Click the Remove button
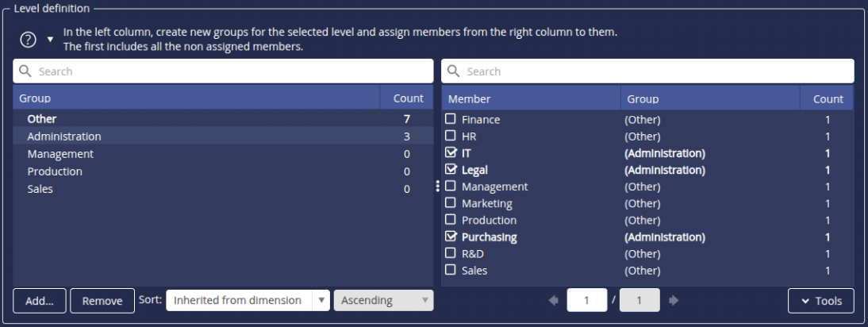The width and height of the screenshot is (868, 327). click(102, 301)
